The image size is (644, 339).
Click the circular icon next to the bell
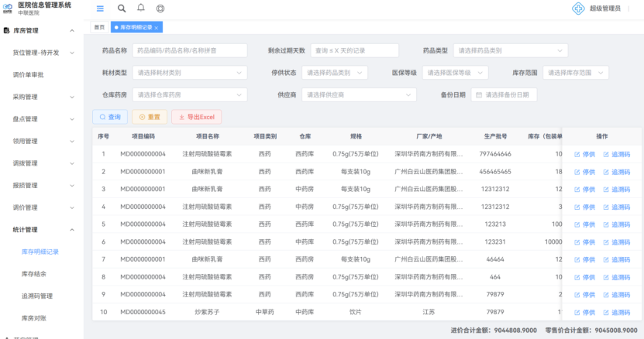160,9
